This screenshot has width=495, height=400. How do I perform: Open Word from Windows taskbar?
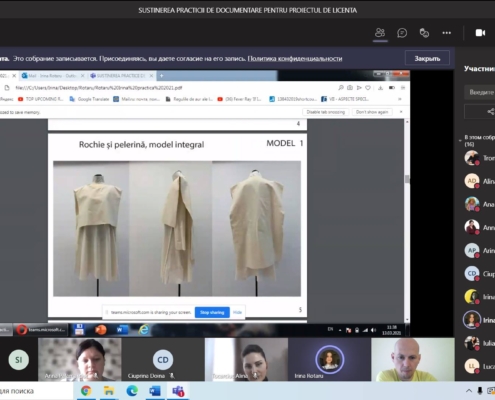point(155,391)
